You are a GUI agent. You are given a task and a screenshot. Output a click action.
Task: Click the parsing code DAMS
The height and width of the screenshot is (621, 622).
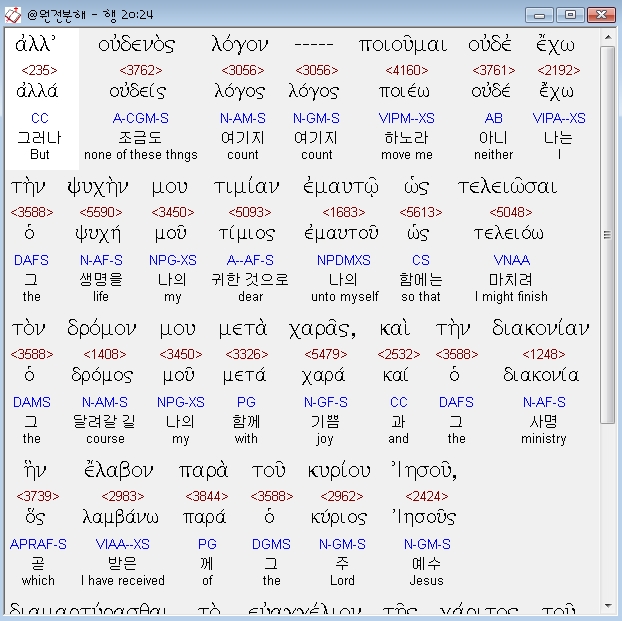(x=32, y=402)
